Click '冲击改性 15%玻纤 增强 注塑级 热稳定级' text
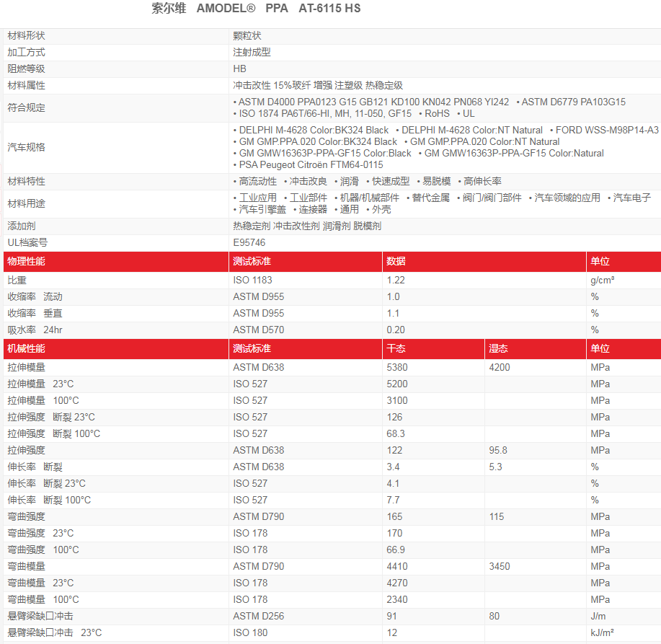 318,86
